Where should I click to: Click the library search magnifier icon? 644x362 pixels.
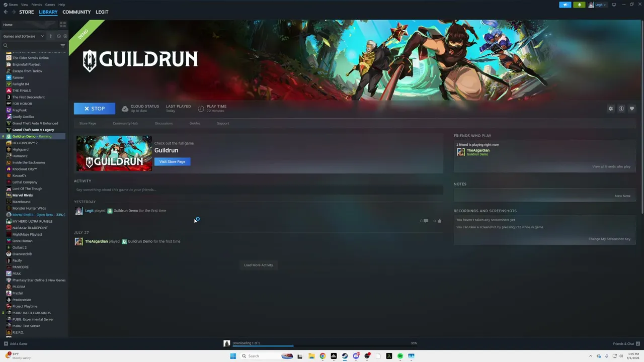[x=6, y=46]
